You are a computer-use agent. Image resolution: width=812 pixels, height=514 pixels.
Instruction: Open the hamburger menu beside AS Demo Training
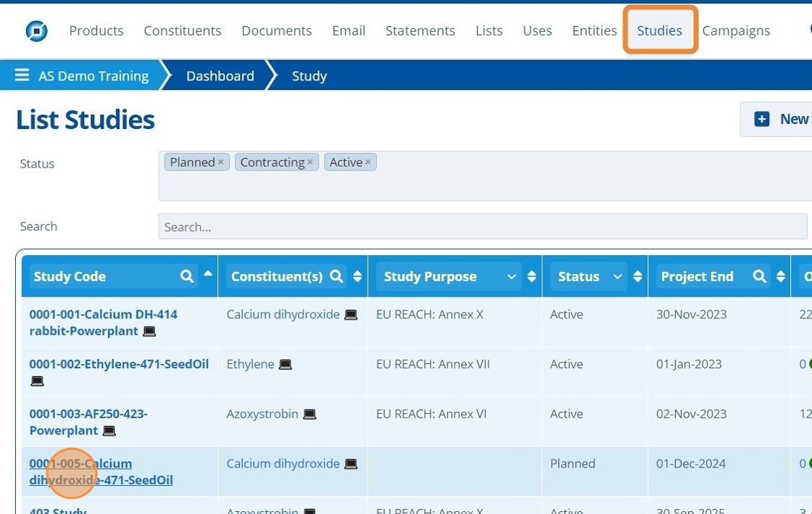pyautogui.click(x=22, y=75)
